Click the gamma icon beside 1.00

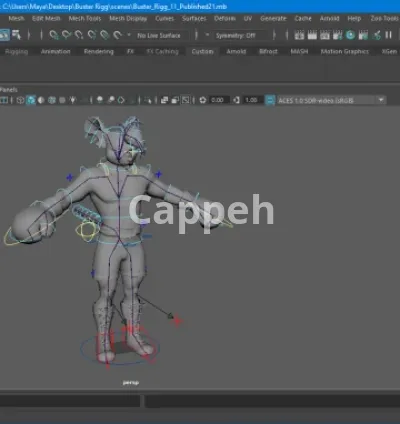(236, 100)
